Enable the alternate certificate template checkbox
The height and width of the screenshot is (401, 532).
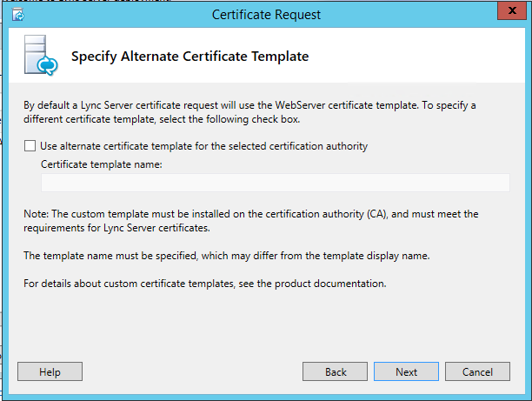tap(30, 146)
